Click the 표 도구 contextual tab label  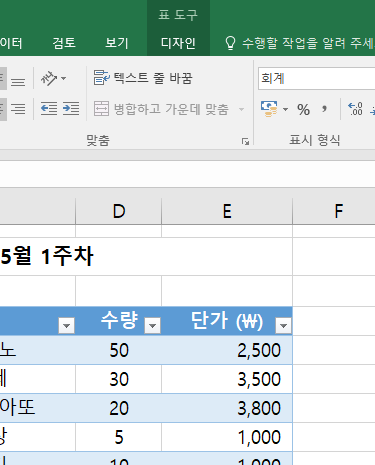[178, 15]
